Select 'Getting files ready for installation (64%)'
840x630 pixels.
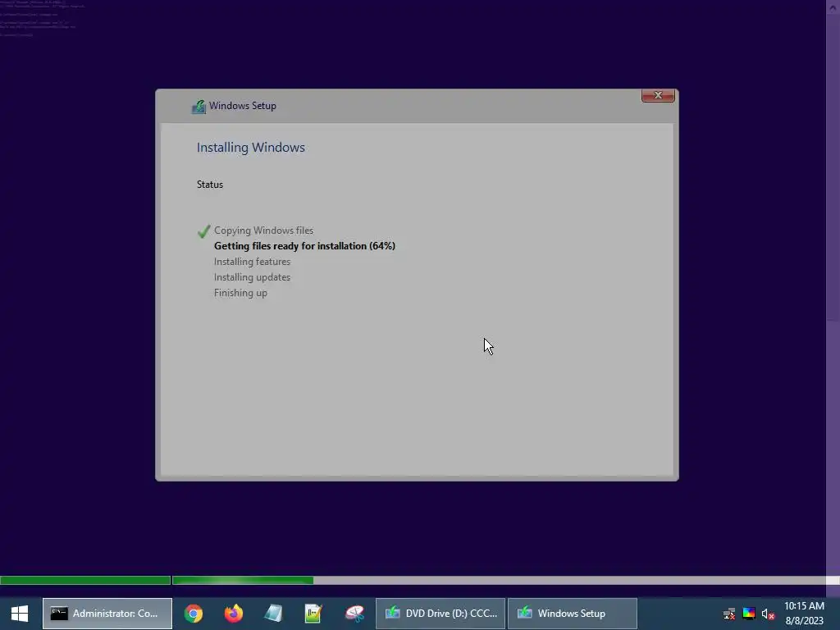click(304, 246)
